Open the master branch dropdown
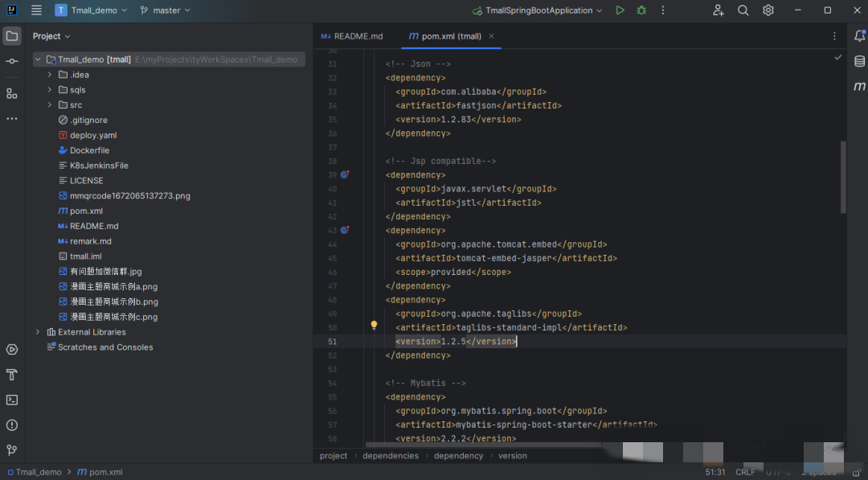868x480 pixels. (165, 10)
